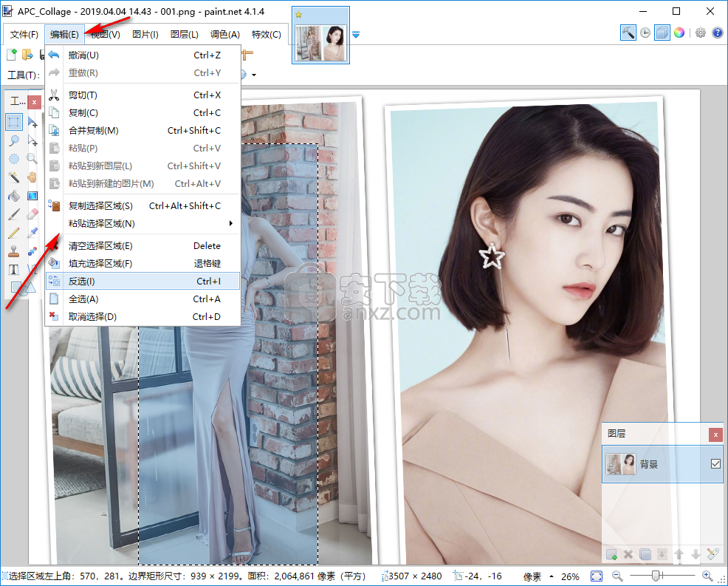
Task: Open the 像素 units dropdown
Action: point(538,576)
